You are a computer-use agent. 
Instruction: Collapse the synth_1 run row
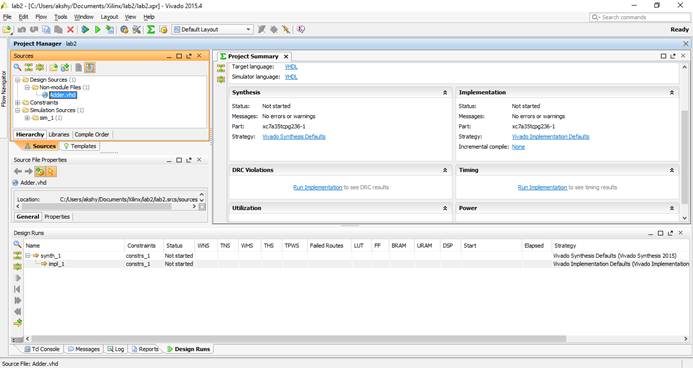coord(27,256)
